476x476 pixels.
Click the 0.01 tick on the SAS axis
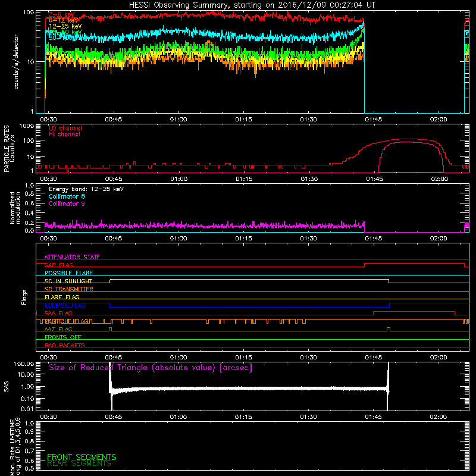(27, 409)
